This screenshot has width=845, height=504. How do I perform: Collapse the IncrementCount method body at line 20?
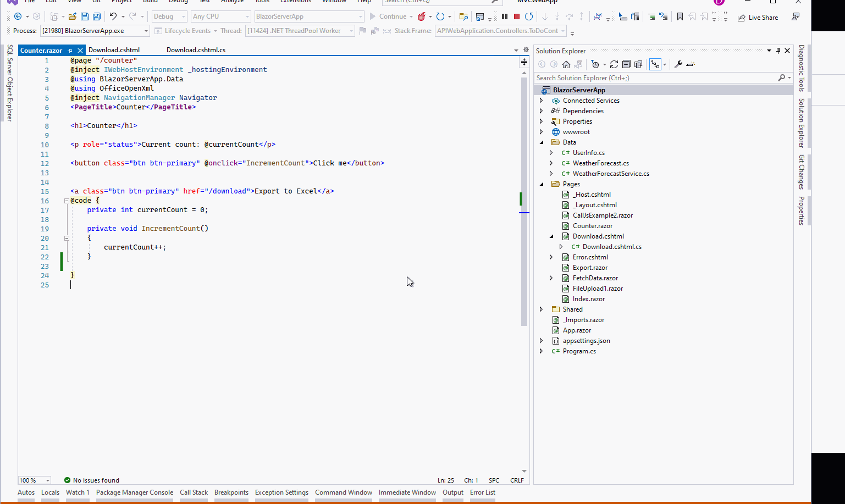[x=67, y=238]
